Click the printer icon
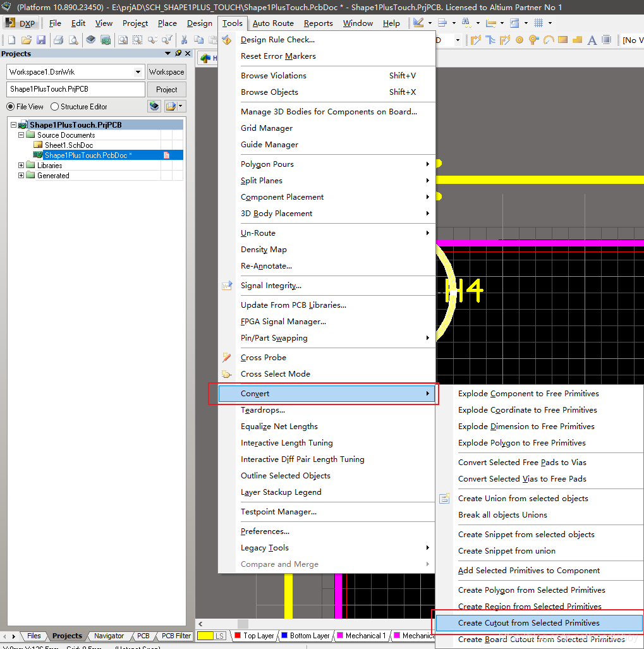The width and height of the screenshot is (644, 649). point(58,40)
